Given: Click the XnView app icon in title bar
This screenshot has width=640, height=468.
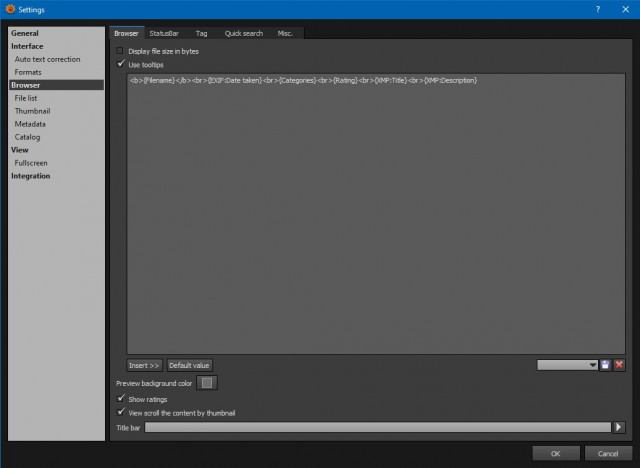Looking at the screenshot, I should point(10,9).
